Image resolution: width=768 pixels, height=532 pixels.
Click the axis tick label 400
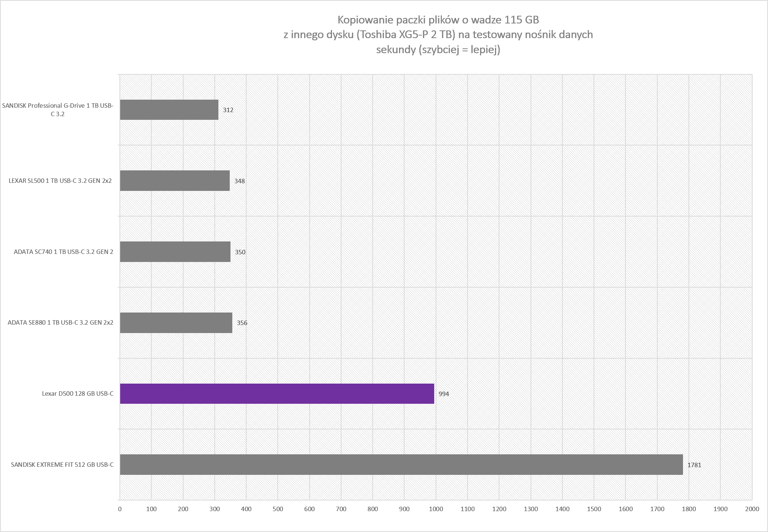click(x=246, y=509)
